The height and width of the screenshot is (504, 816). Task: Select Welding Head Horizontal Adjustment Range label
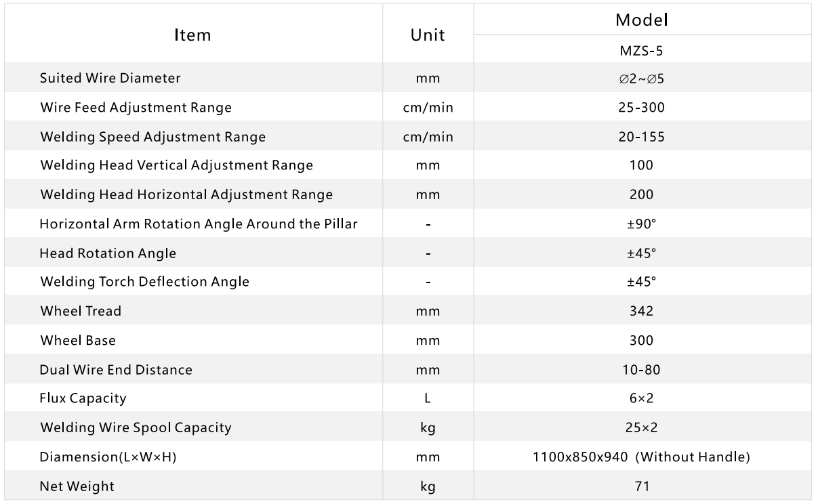[186, 195]
